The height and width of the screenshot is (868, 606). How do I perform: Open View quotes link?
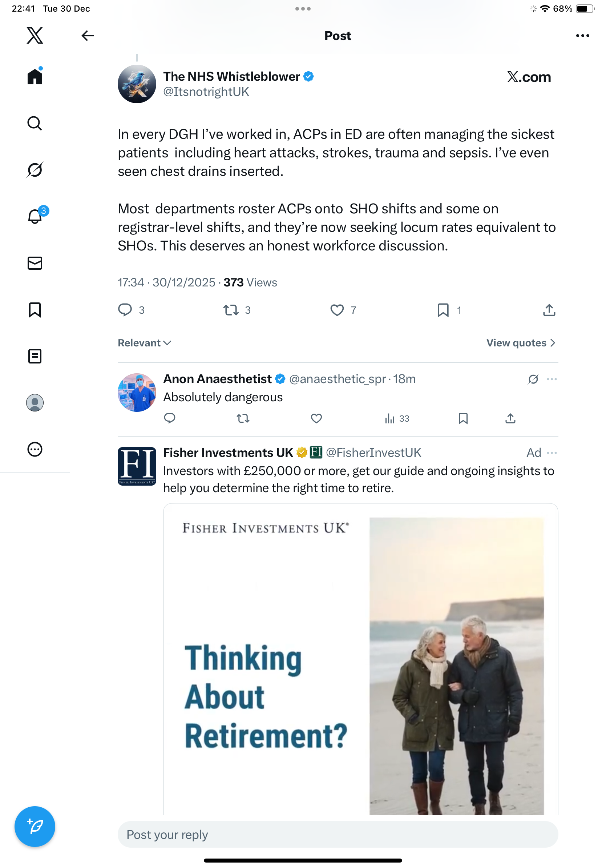point(520,343)
